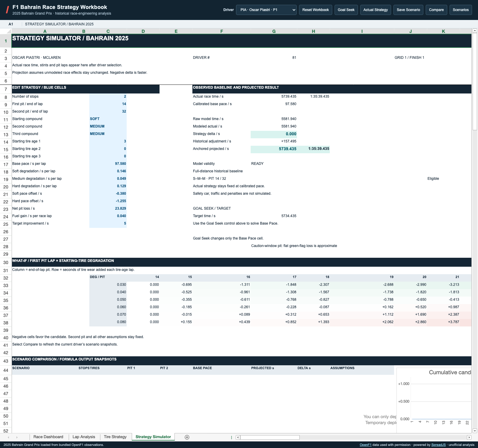Open the Lap Analysis sheet tab
The height and width of the screenshot is (448, 478).
point(84,437)
